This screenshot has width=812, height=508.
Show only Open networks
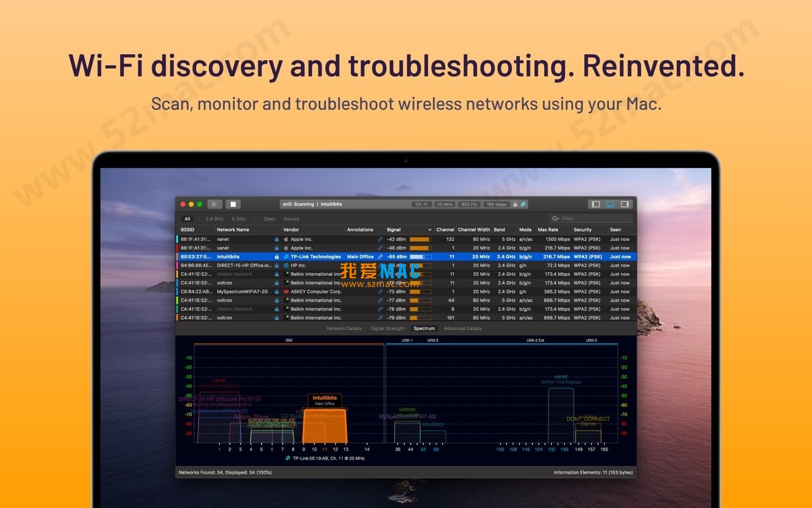click(269, 219)
